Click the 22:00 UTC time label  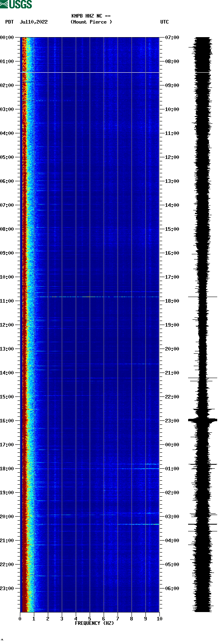click(x=172, y=397)
